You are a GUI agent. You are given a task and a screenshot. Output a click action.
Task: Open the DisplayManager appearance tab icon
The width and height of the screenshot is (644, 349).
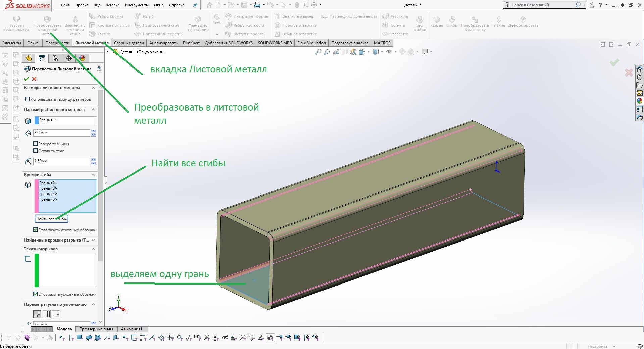pos(82,58)
